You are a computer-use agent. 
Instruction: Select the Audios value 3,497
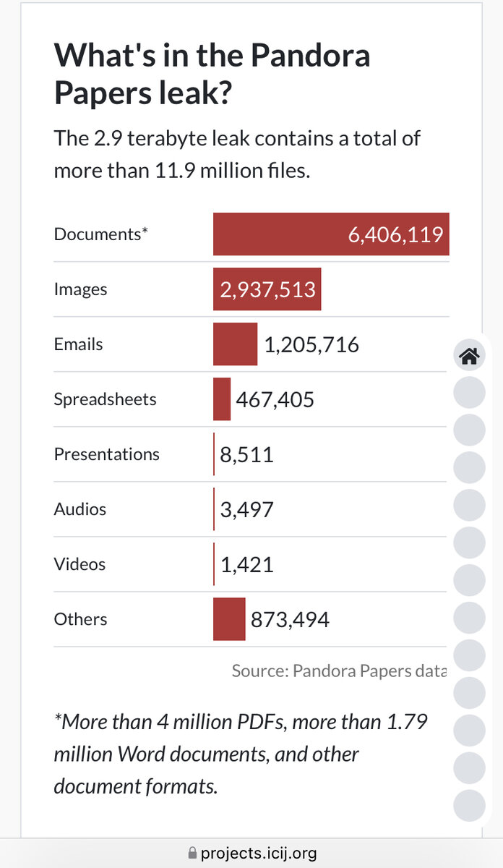pos(247,510)
